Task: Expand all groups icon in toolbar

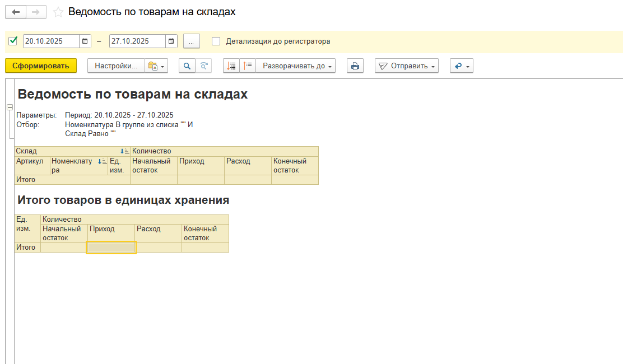Action: pyautogui.click(x=231, y=66)
